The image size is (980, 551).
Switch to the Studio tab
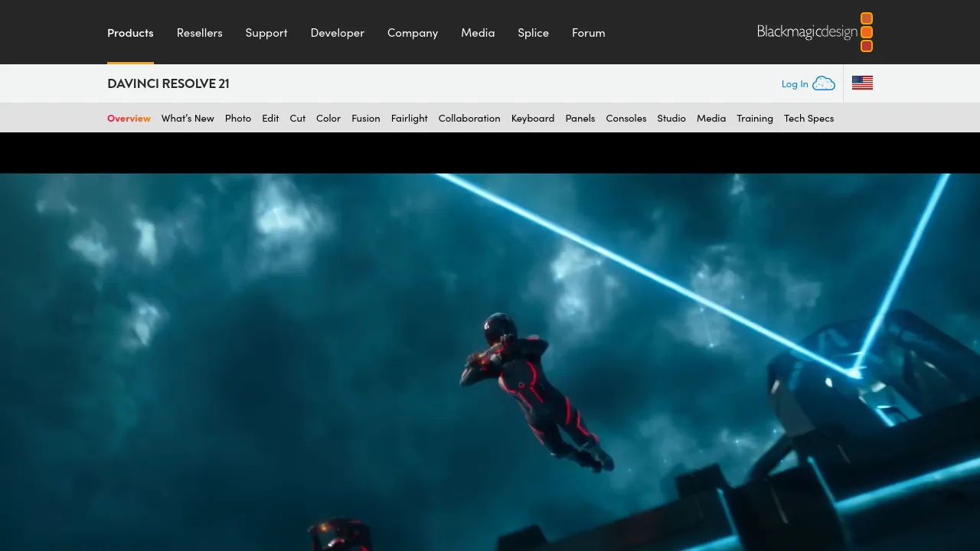[x=671, y=119]
